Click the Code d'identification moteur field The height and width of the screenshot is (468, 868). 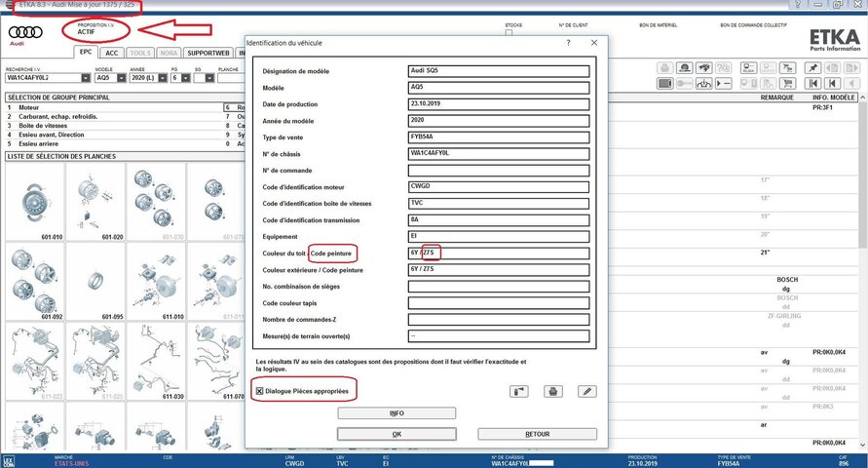click(x=499, y=186)
